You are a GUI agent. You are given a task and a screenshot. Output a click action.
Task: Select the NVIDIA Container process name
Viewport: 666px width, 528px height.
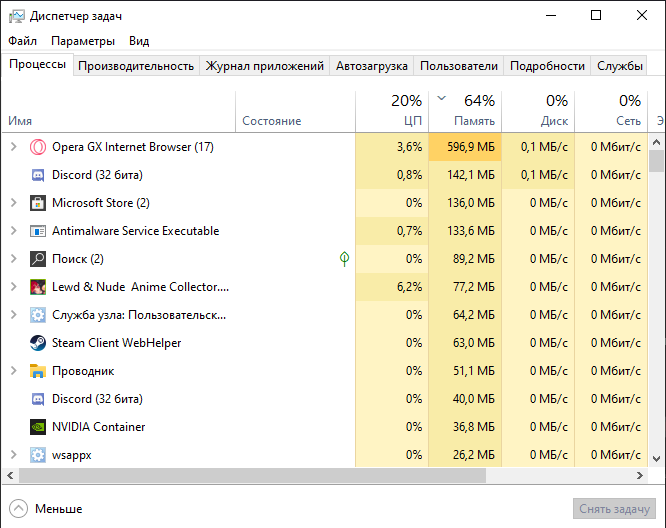[x=99, y=427]
